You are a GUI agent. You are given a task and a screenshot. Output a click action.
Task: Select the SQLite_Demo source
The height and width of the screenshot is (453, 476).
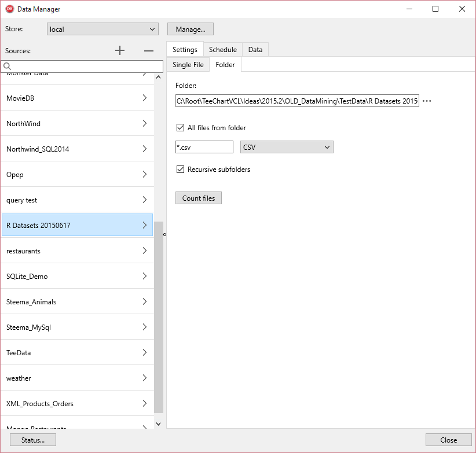[x=77, y=276]
